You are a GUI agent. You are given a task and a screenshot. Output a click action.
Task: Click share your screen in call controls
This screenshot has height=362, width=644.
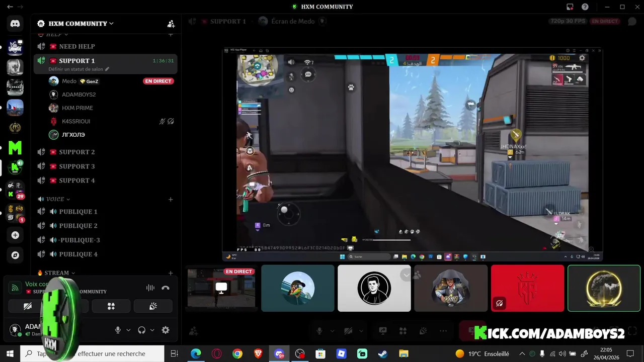coord(383,331)
